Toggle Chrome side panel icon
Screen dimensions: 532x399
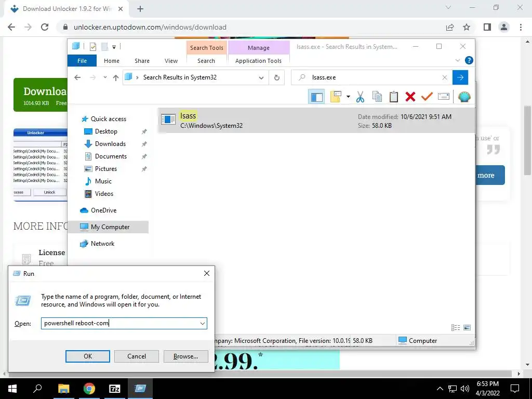click(487, 27)
